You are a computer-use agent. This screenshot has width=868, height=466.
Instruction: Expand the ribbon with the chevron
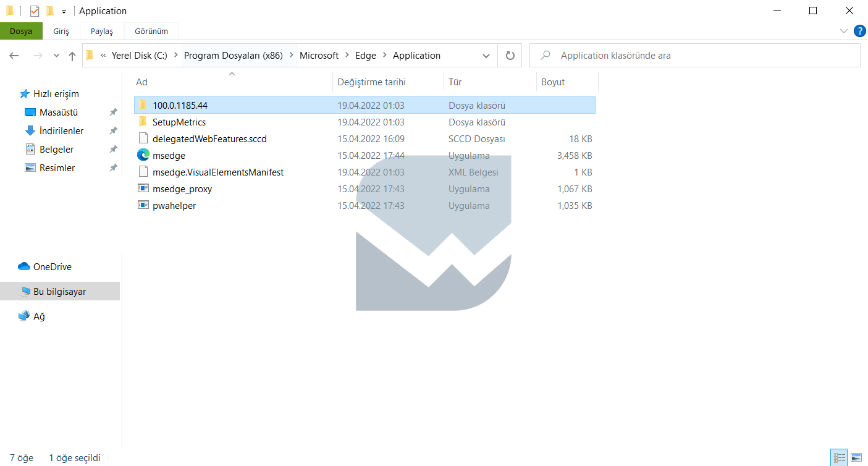[844, 31]
